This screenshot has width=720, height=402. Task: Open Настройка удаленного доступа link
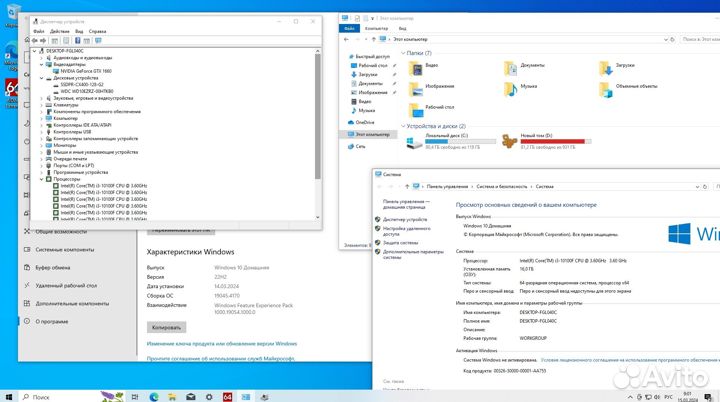406,231
